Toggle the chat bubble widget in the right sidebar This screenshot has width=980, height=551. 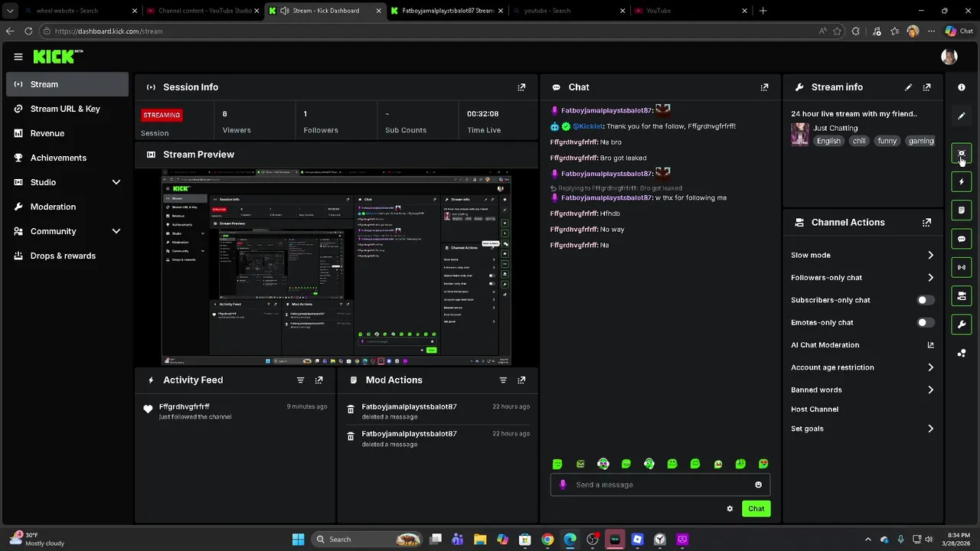[962, 239]
